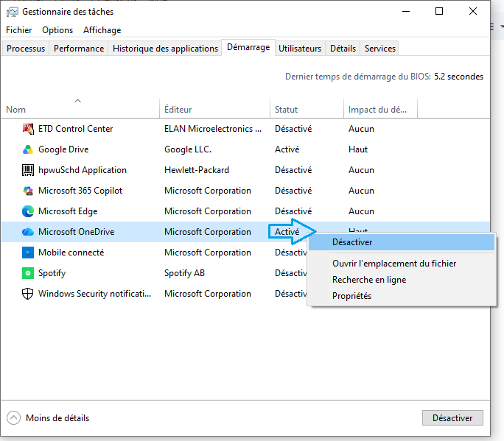Click the Microsoft OneDrive cloud icon
The width and height of the screenshot is (504, 441).
pos(28,232)
